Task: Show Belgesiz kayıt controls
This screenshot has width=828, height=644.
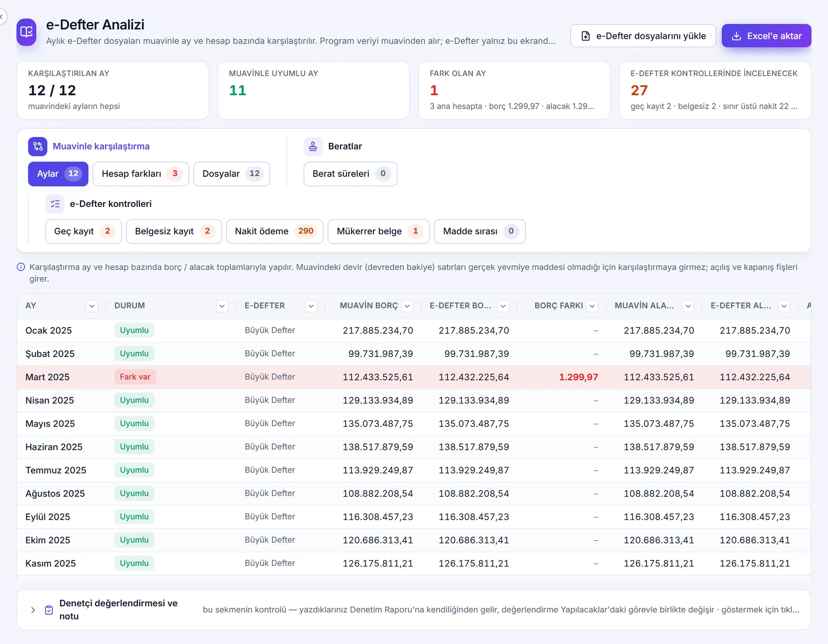Action: coord(174,231)
